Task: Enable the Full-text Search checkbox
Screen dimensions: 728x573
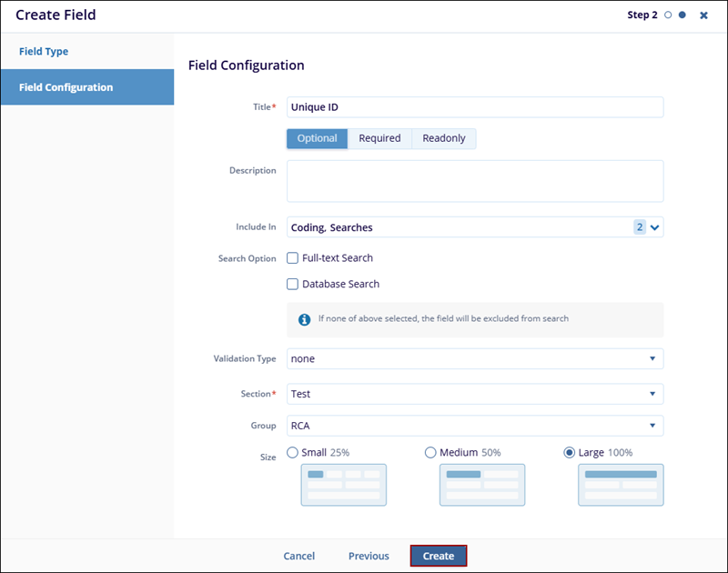Action: pos(293,258)
